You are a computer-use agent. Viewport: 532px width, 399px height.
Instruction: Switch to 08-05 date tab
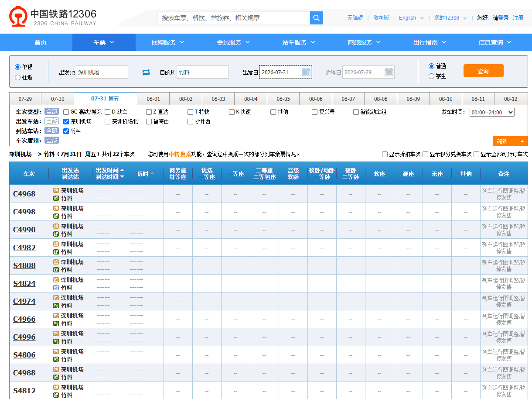click(283, 99)
